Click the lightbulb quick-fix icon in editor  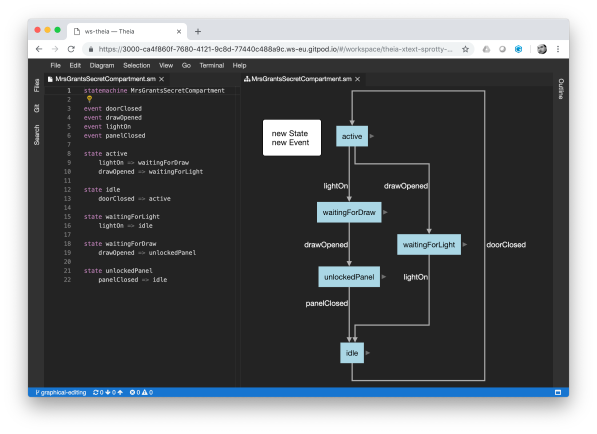coord(89,99)
